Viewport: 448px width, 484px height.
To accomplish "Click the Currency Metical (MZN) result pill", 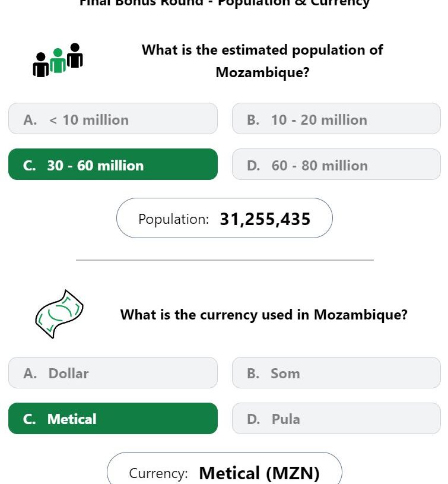I will (x=224, y=468).
